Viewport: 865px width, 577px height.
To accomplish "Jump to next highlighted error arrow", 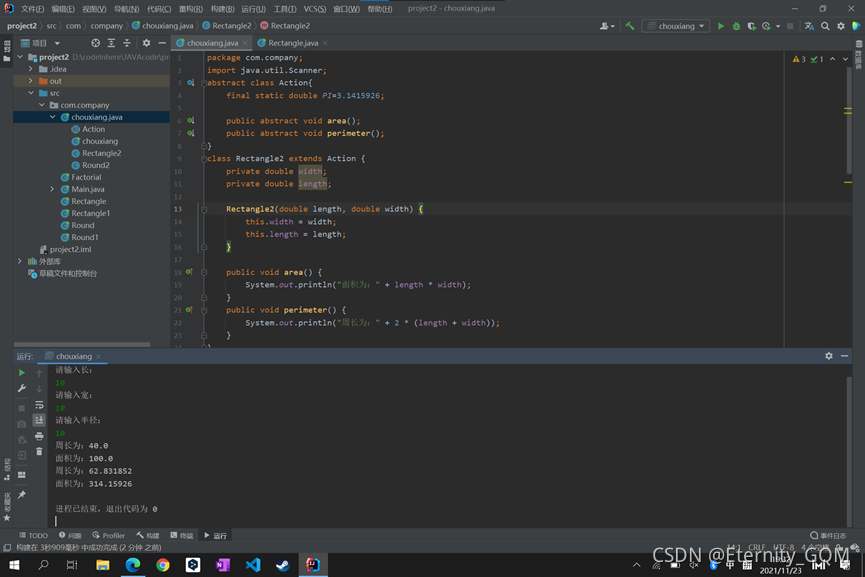I will pyautogui.click(x=845, y=59).
